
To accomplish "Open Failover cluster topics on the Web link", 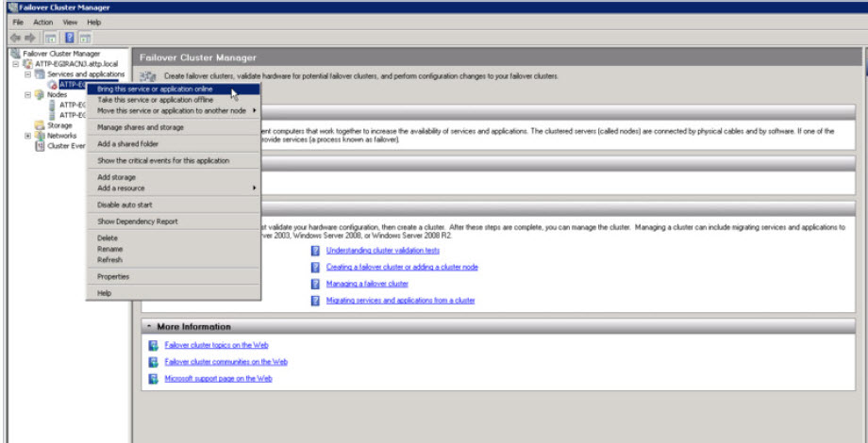I will pos(216,345).
